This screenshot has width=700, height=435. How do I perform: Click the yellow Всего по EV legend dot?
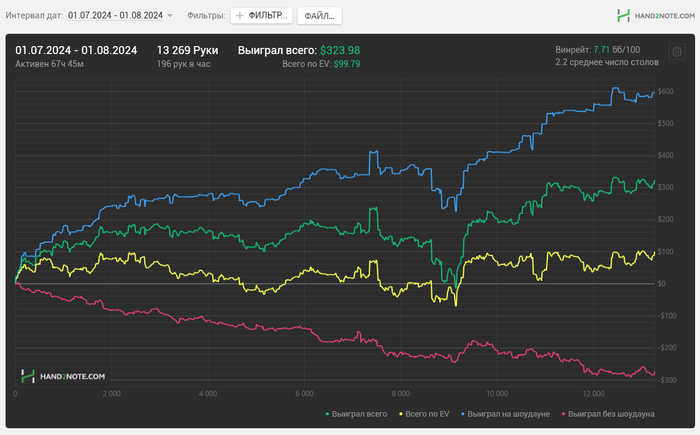tap(399, 413)
